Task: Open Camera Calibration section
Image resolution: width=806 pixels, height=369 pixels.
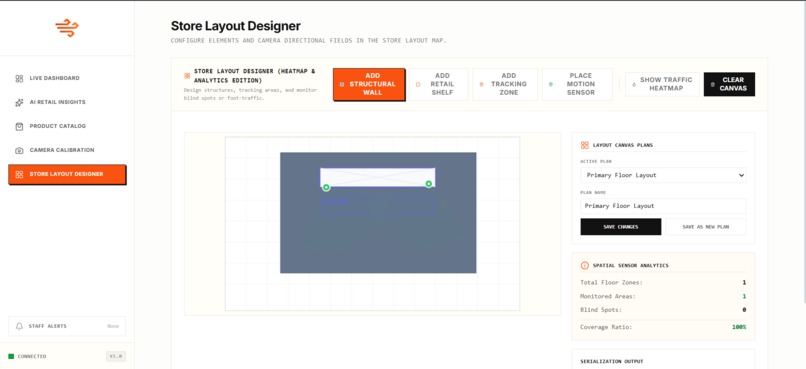Action: (67, 150)
